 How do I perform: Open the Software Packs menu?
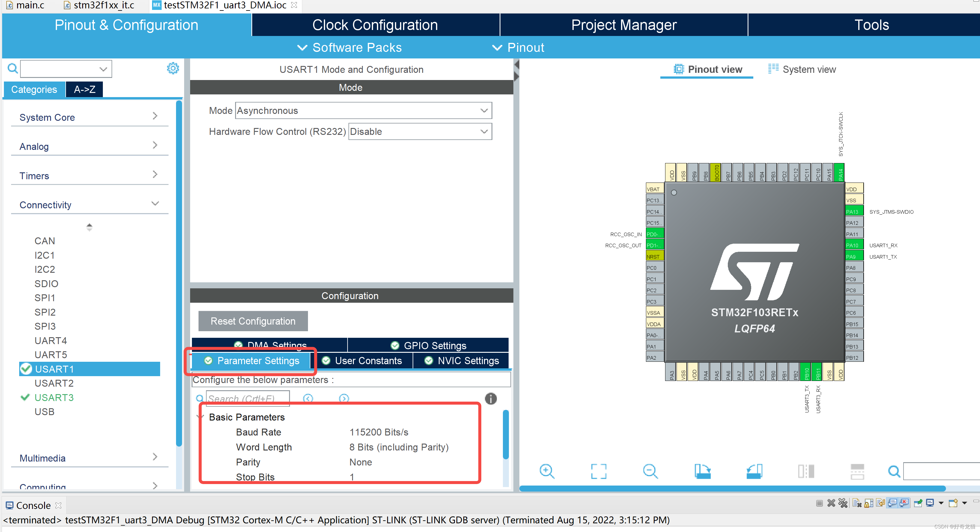pyautogui.click(x=349, y=48)
